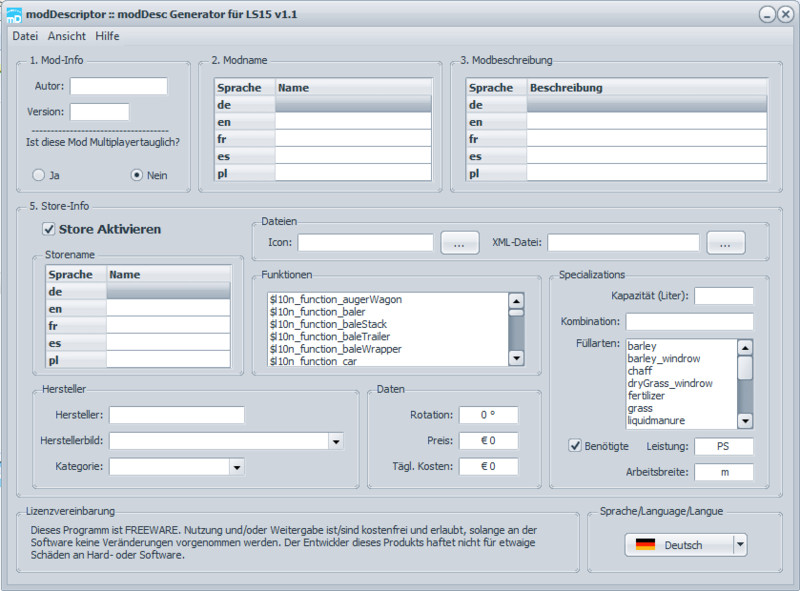
Task: Select the Ja multiplayer radio button
Action: click(x=39, y=175)
